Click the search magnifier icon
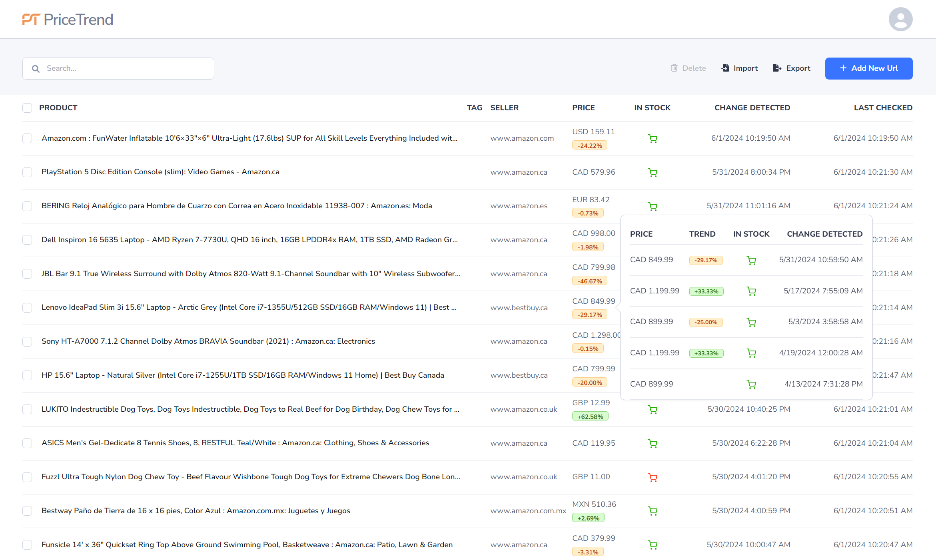This screenshot has height=560, width=936. tap(36, 68)
